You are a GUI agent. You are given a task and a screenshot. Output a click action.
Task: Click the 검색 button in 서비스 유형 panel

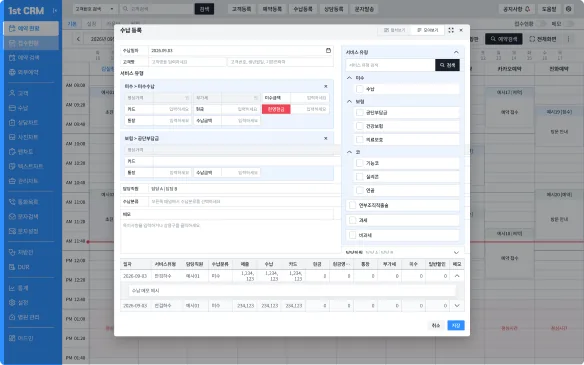(x=447, y=65)
